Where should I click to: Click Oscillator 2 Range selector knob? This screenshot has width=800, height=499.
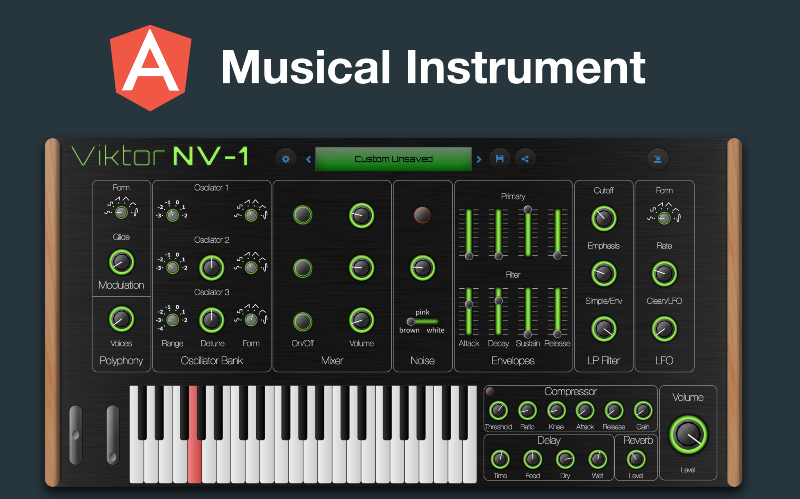(x=172, y=267)
